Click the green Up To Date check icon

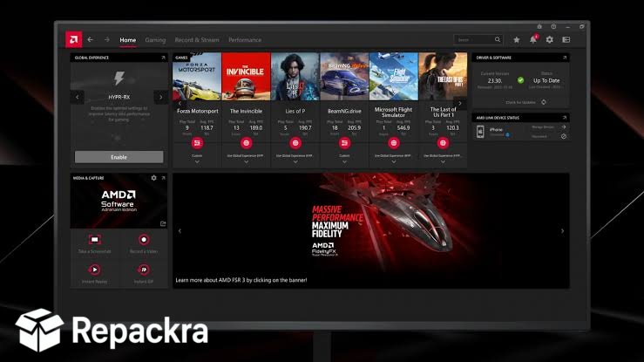tap(520, 80)
